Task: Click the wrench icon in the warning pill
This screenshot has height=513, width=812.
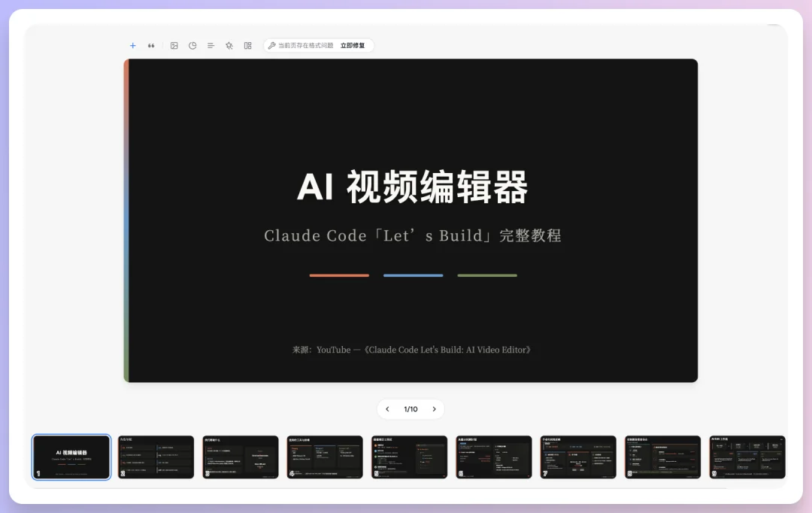Action: pos(271,45)
